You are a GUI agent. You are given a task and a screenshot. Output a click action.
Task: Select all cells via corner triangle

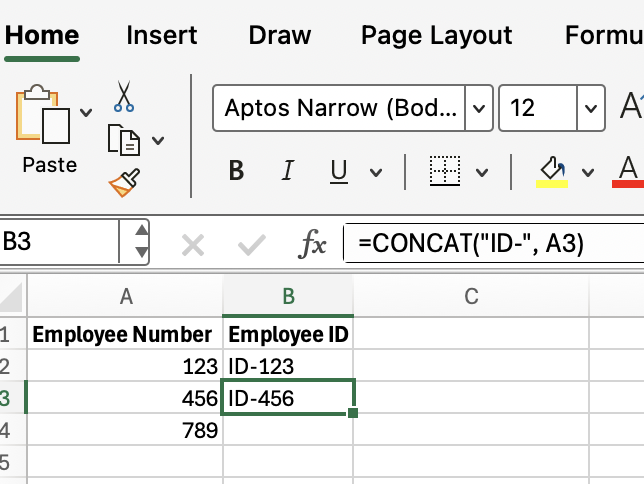12,296
